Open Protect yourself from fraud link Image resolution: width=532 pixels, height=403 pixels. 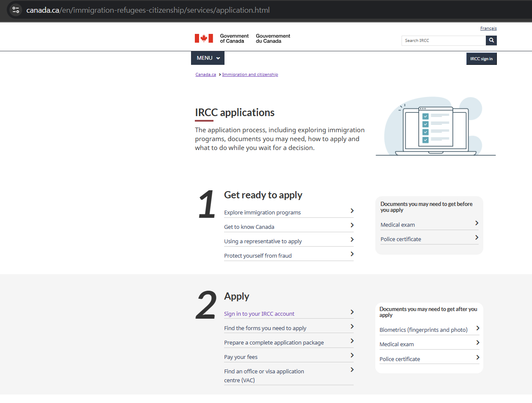point(258,256)
